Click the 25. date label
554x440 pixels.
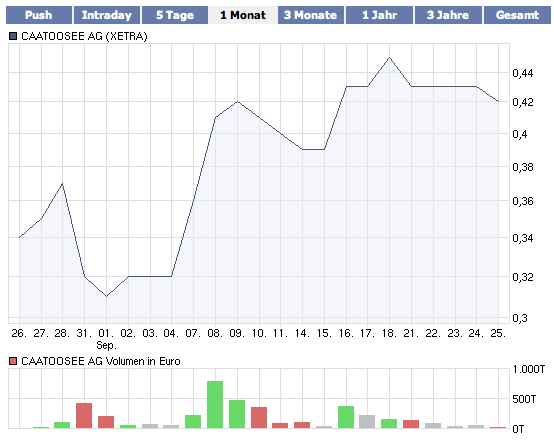click(x=499, y=333)
